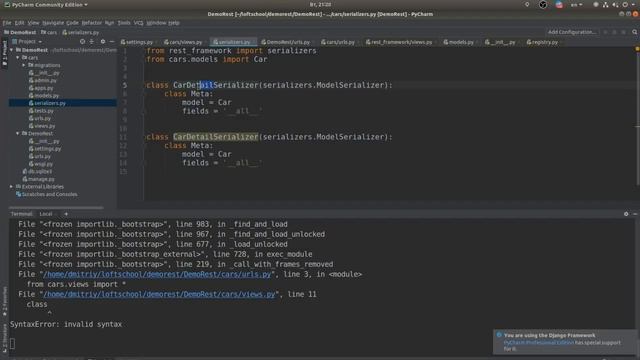The height and width of the screenshot is (360, 640).
Task: Open the VCS menu
Action: pos(138,23)
